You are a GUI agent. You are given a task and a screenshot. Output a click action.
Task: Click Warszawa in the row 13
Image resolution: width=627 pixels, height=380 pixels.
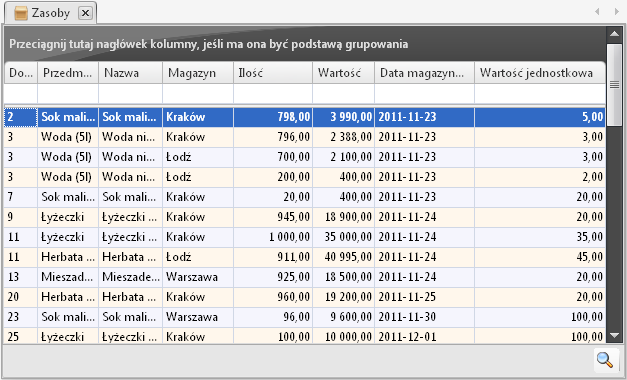198,277
